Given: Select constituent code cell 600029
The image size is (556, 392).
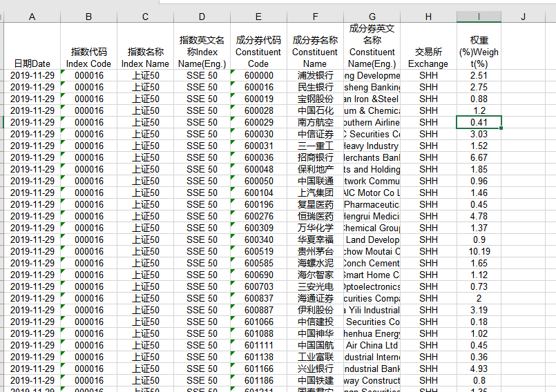Looking at the screenshot, I should pyautogui.click(x=258, y=122).
